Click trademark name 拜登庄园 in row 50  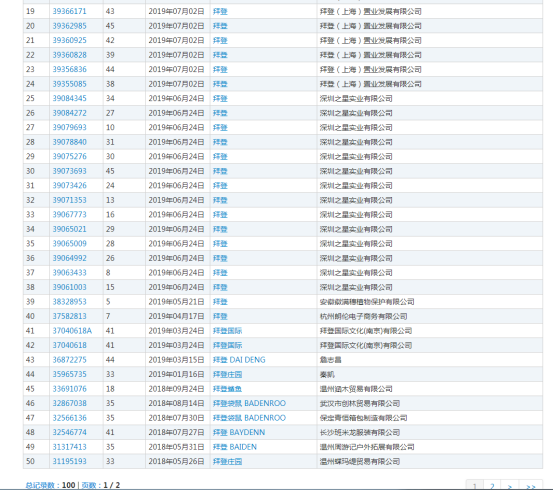tap(227, 461)
